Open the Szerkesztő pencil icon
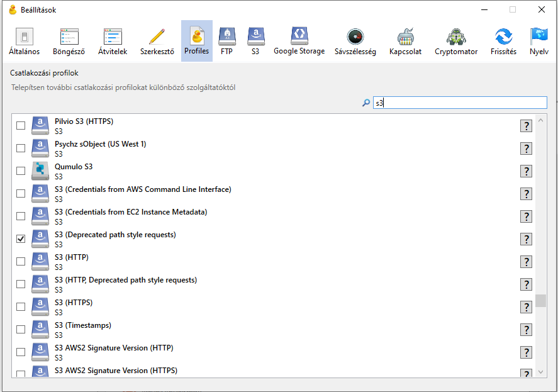This screenshot has height=392, width=558. 157,41
